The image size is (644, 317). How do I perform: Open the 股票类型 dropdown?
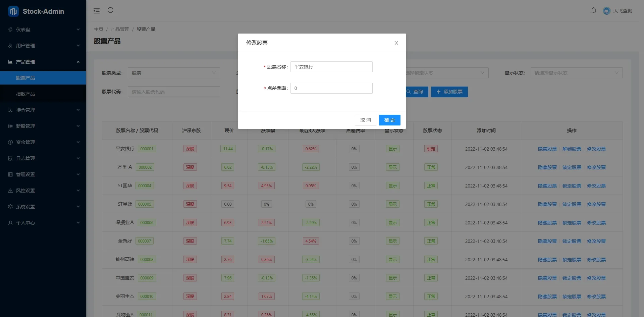(x=174, y=73)
